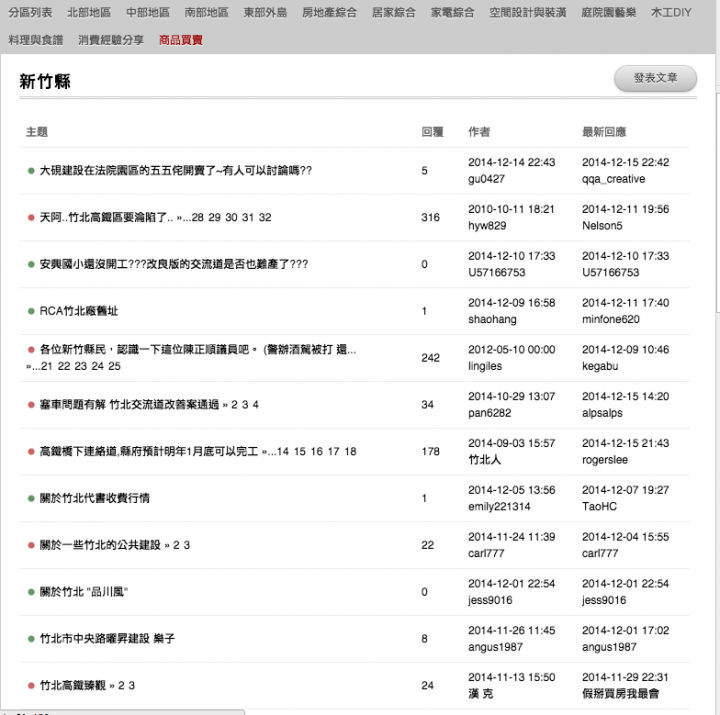Select the 中部地區 navigation item
Viewport: 720px width, 715px height.
148,12
